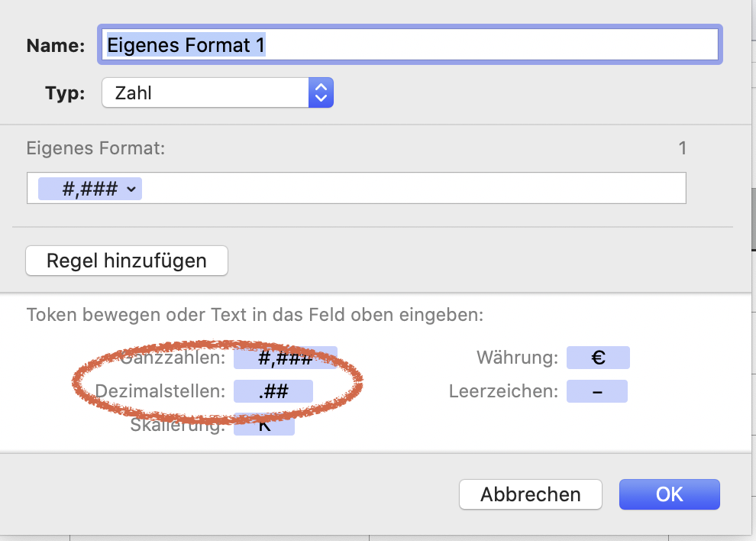Click the Name: label
756x541 pixels.
coord(56,46)
